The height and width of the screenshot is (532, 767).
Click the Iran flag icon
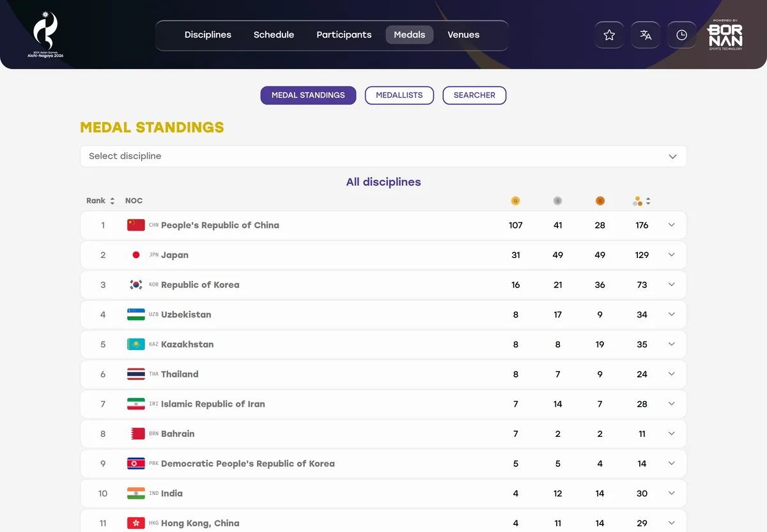[x=136, y=404]
